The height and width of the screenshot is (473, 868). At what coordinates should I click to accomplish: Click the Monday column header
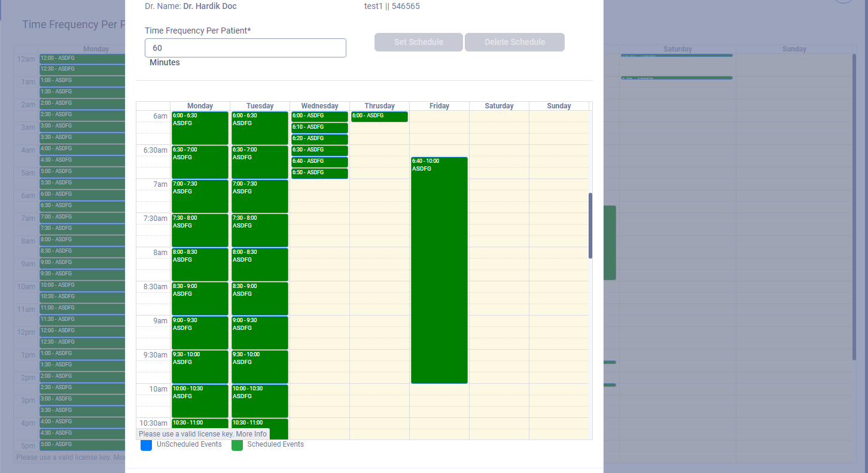pyautogui.click(x=200, y=105)
